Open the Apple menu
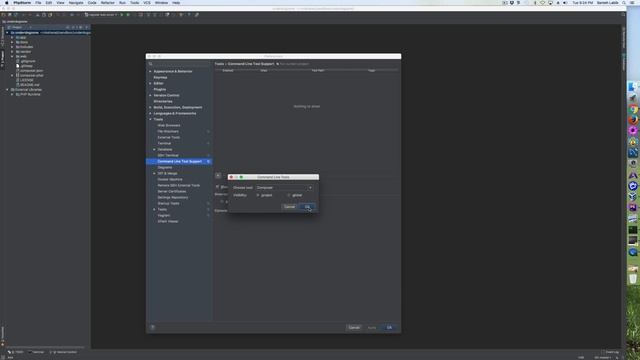 point(7,3)
